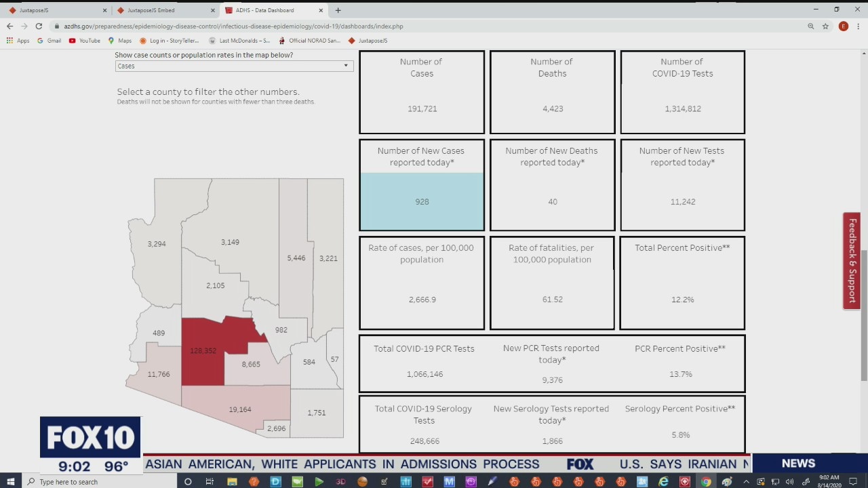Screen dimensions: 868x488
Task: Click the Windows Start button
Action: [x=11, y=481]
